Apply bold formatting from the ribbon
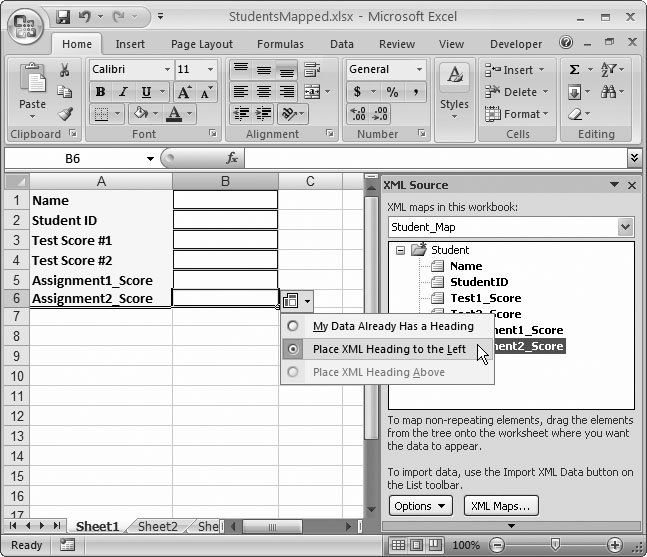The image size is (647, 557). pos(100,92)
